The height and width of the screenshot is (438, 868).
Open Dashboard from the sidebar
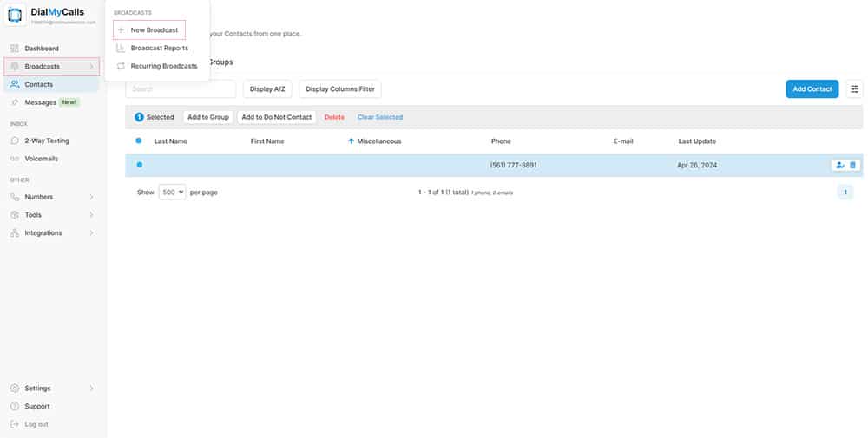tap(42, 49)
